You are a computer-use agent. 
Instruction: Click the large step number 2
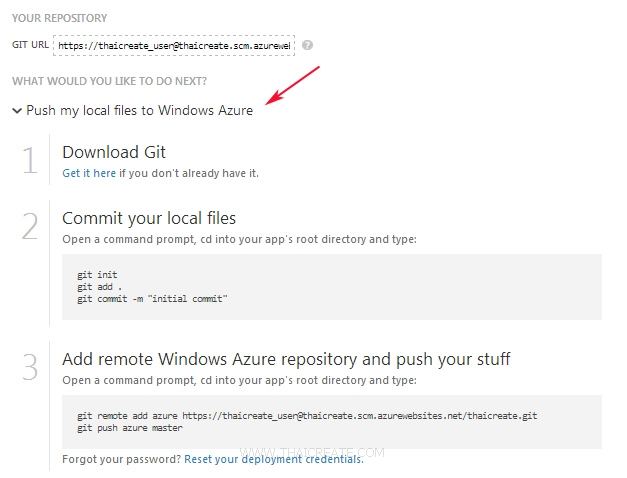(x=31, y=226)
